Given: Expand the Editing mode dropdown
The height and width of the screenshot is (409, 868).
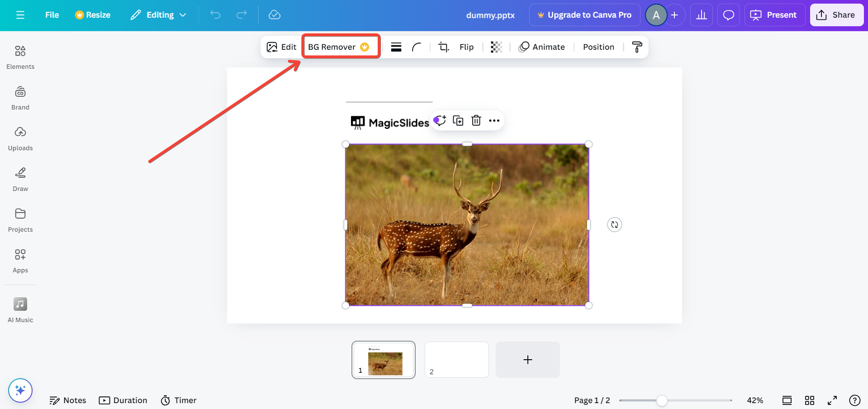Looking at the screenshot, I should (x=159, y=15).
